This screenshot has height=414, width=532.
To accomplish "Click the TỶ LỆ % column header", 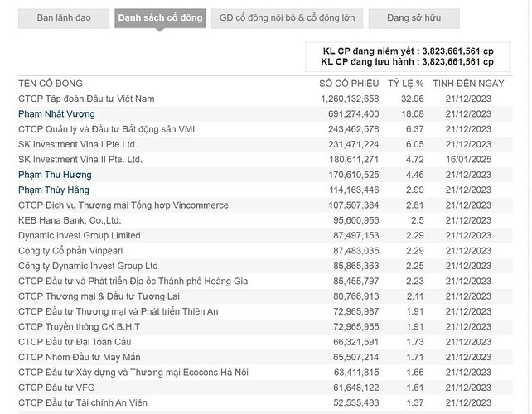I will point(405,84).
